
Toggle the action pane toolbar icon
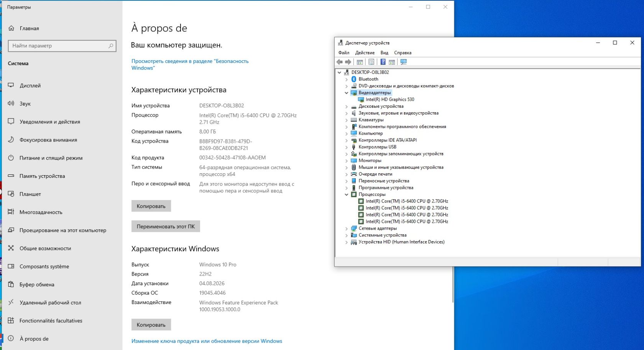[x=392, y=62]
